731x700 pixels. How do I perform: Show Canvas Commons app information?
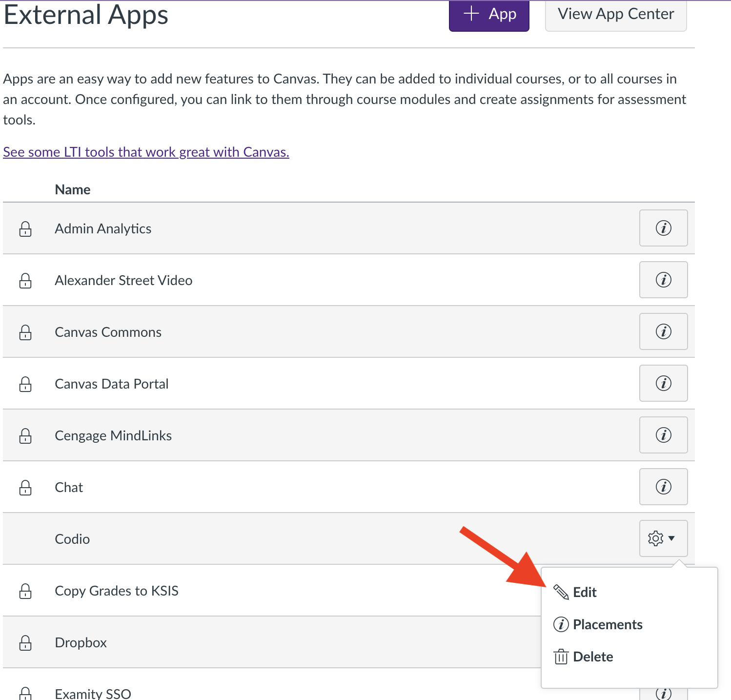pyautogui.click(x=663, y=331)
